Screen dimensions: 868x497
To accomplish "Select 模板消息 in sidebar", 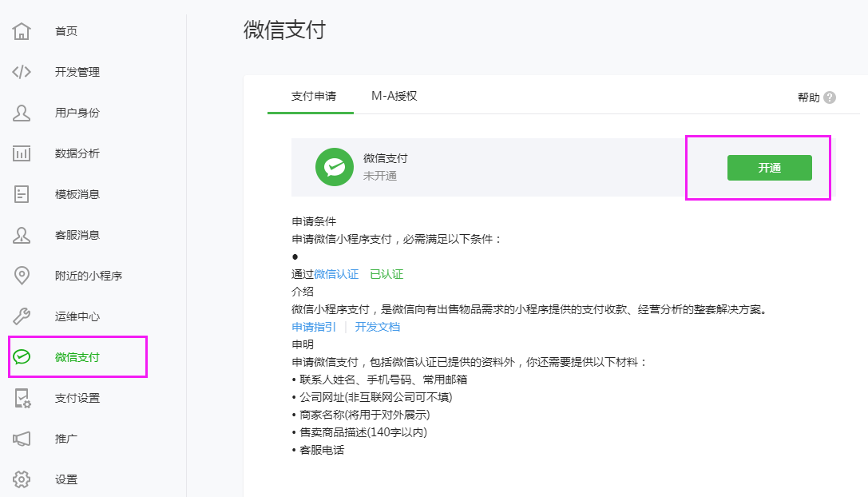I will 77,194.
